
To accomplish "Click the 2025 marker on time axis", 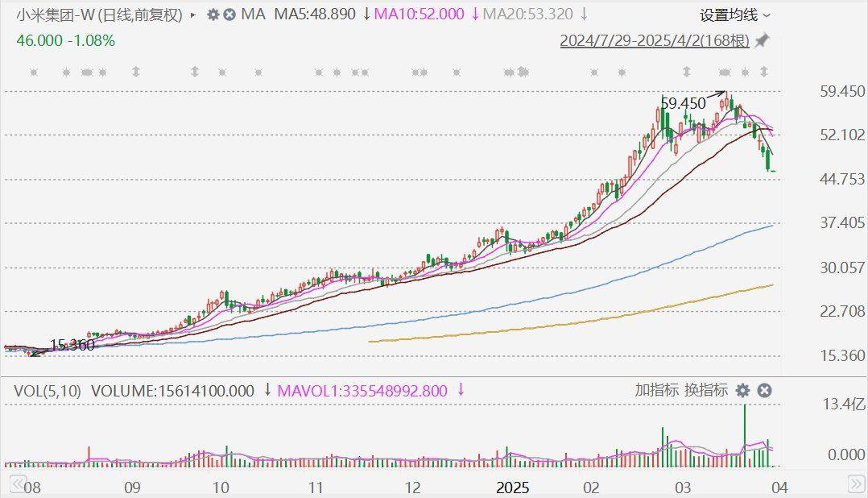I will coord(512,488).
